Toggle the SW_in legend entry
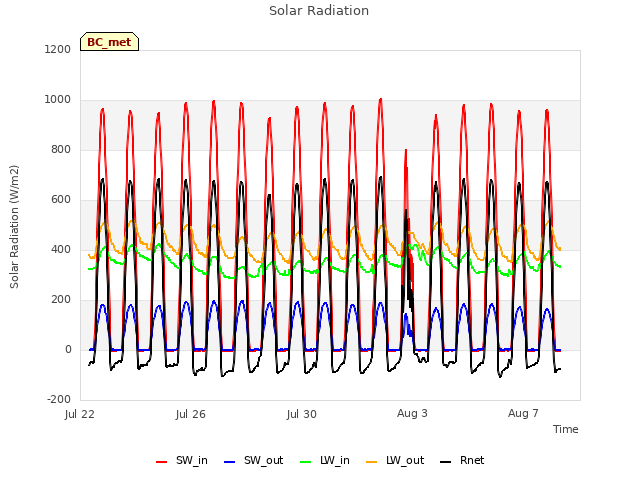640x480 pixels. coord(182,461)
